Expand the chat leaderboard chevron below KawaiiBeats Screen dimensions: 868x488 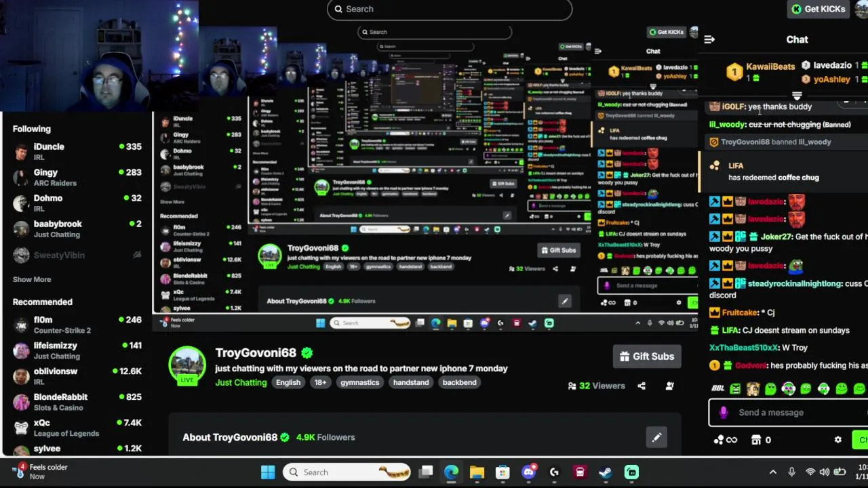797,95
